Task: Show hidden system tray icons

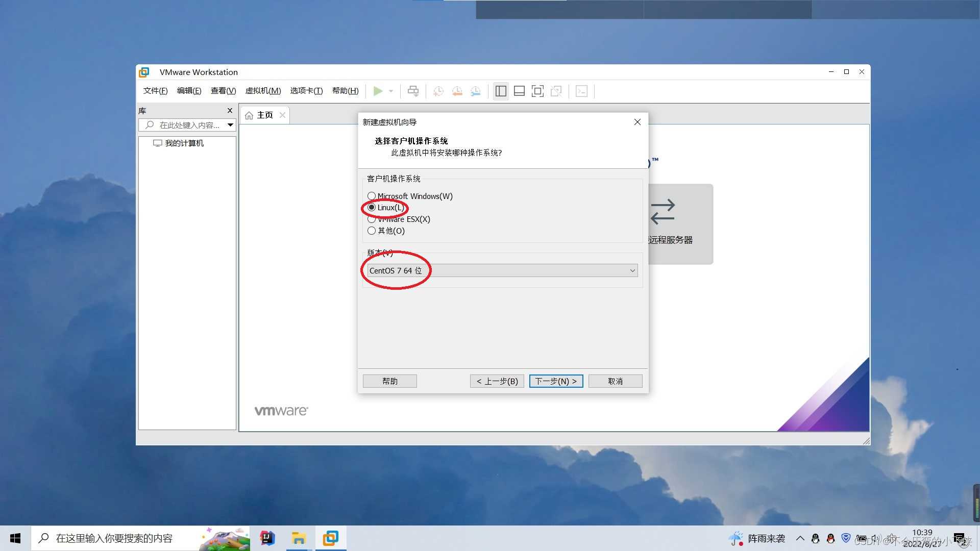Action: pos(800,538)
